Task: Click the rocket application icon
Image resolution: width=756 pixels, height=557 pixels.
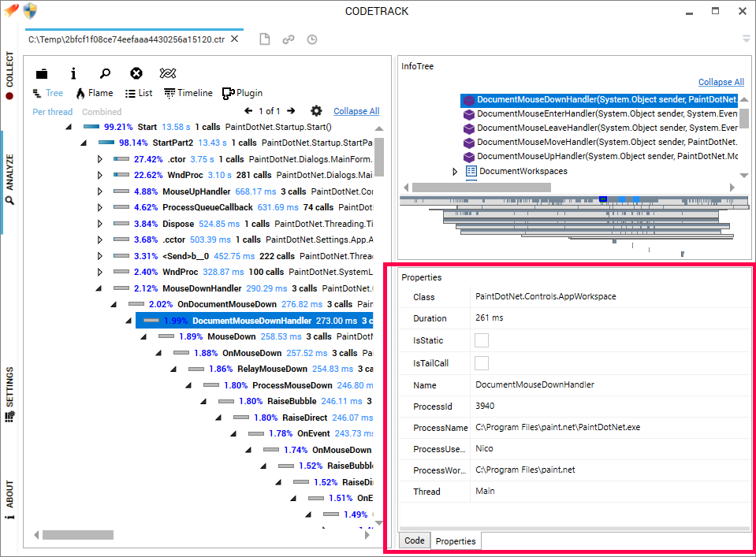Action: (x=10, y=10)
